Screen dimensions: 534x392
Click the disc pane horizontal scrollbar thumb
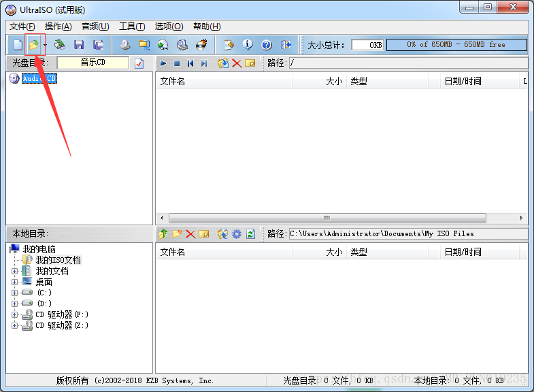tap(327, 218)
